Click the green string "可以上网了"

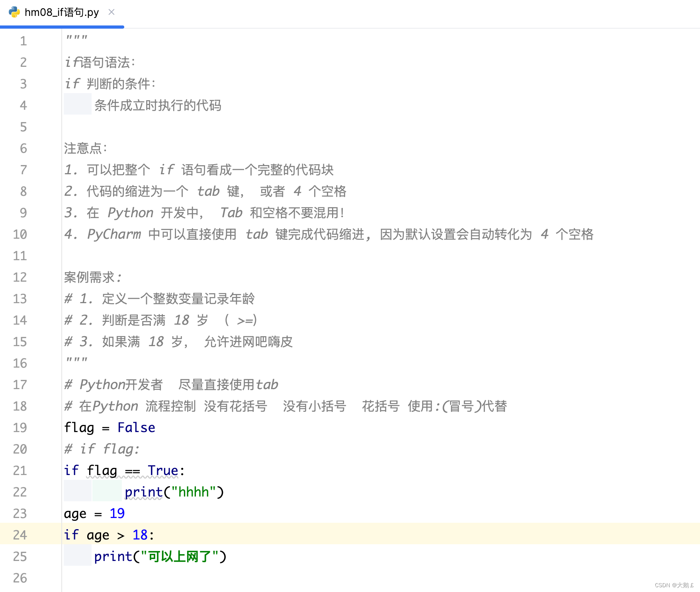pos(179,557)
